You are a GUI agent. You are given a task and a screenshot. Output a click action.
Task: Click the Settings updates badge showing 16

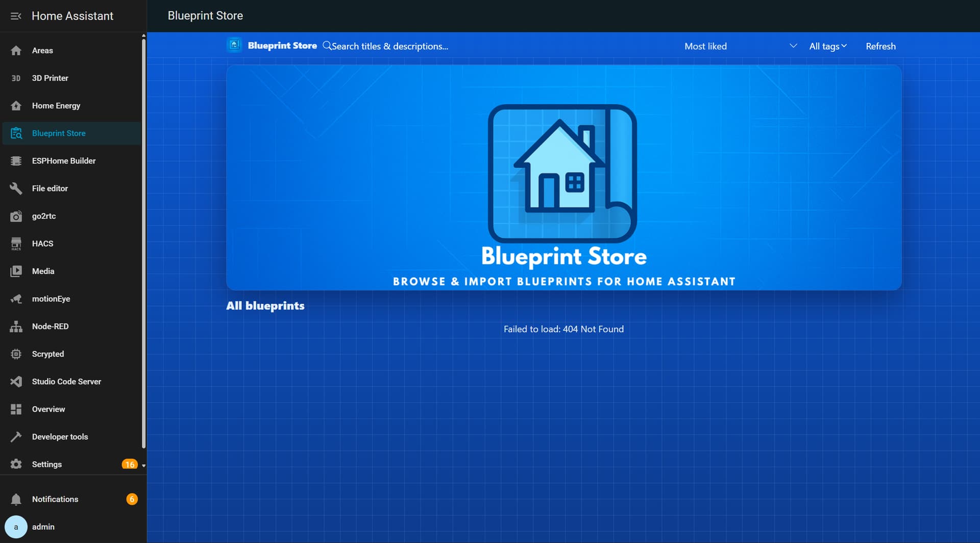(130, 464)
